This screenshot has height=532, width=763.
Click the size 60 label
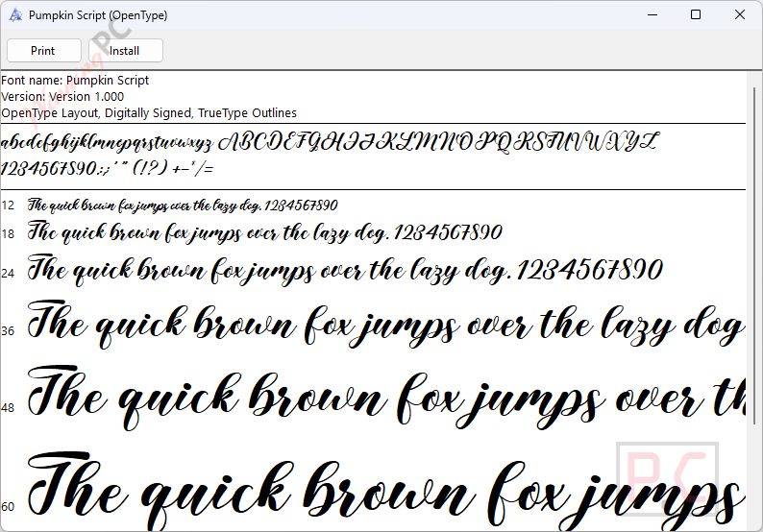pyautogui.click(x=8, y=507)
